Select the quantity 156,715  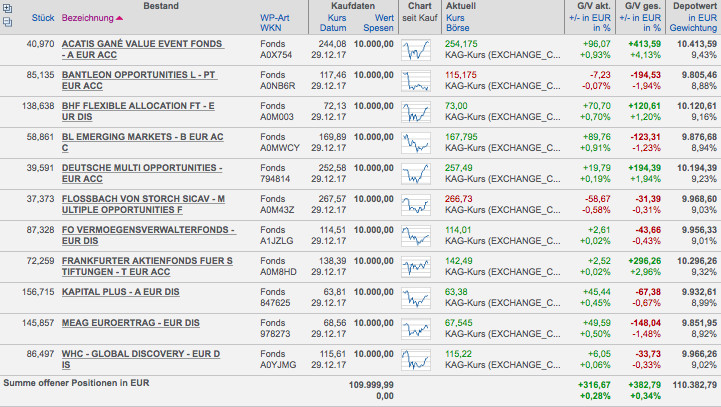pos(38,292)
